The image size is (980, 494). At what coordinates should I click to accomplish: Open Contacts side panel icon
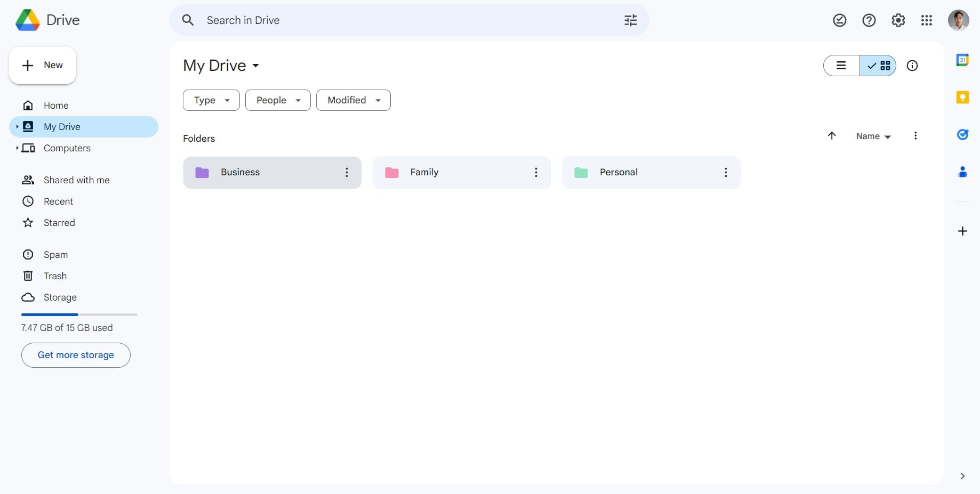tap(962, 172)
